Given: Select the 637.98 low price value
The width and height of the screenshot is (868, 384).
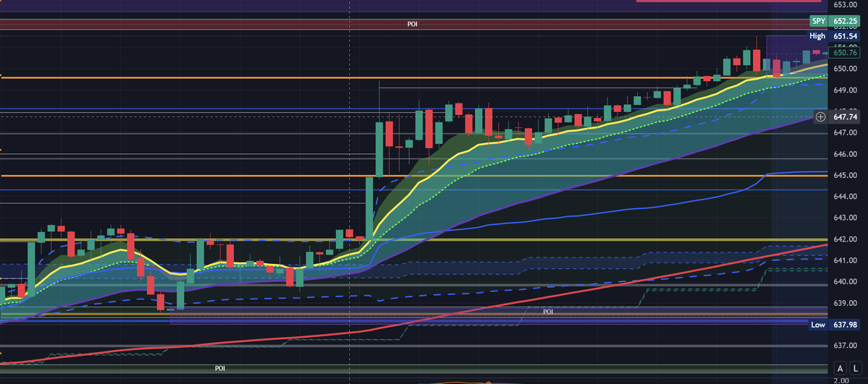Looking at the screenshot, I should click(x=846, y=325).
